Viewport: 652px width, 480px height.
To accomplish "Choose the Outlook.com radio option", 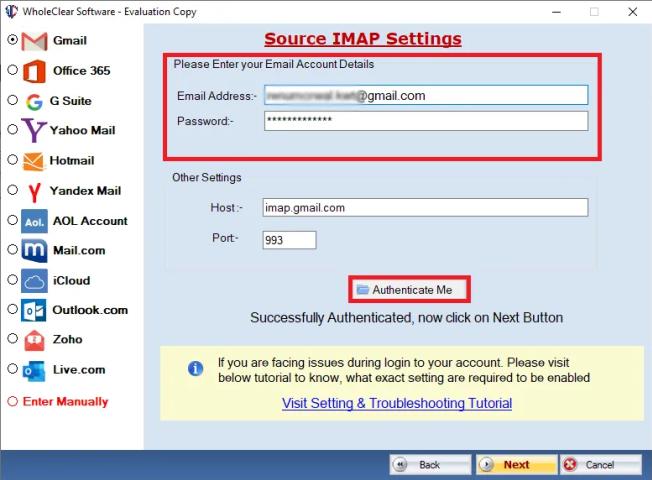I will coord(12,310).
